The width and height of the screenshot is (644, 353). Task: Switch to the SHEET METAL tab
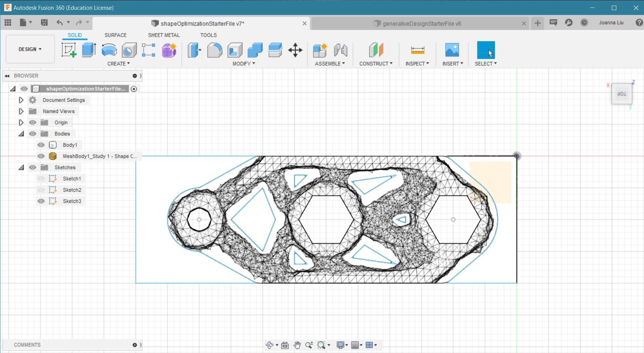pos(164,35)
